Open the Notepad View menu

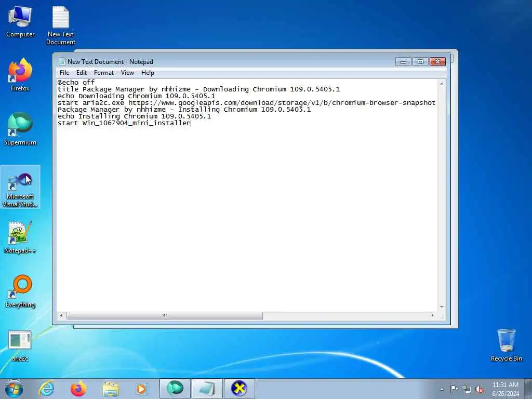pyautogui.click(x=128, y=73)
